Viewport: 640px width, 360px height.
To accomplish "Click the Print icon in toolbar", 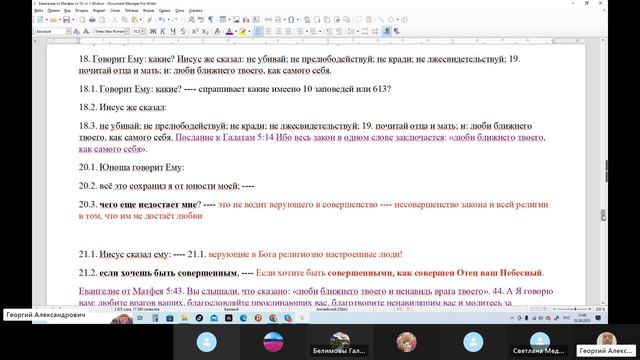I will pyautogui.click(x=92, y=20).
